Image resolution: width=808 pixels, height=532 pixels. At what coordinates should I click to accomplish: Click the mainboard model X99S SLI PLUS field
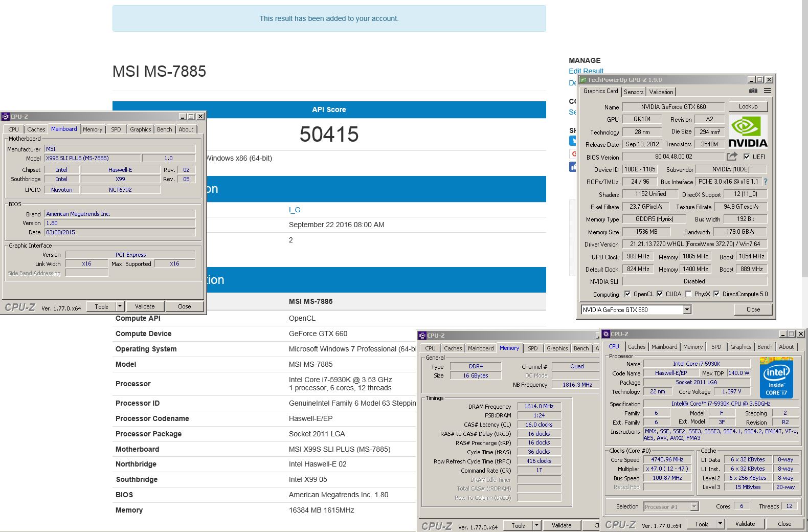pyautogui.click(x=92, y=158)
